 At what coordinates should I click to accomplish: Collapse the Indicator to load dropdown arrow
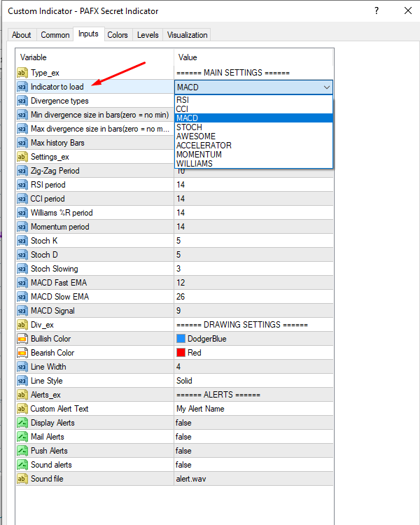pos(327,87)
